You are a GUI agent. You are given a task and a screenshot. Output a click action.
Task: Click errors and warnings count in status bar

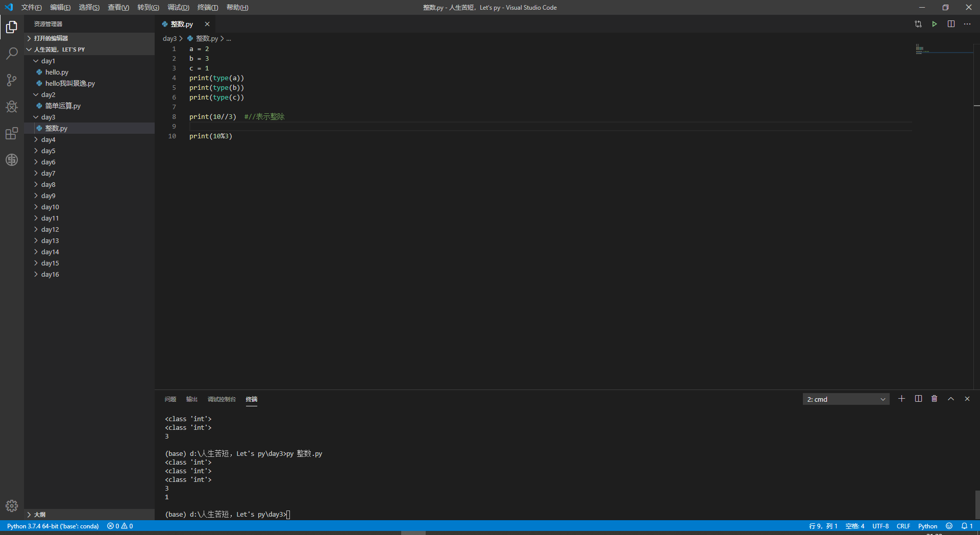[120, 526]
